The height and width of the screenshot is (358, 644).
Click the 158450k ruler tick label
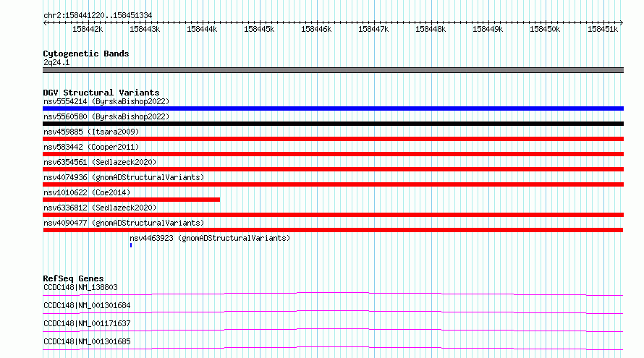(x=545, y=29)
